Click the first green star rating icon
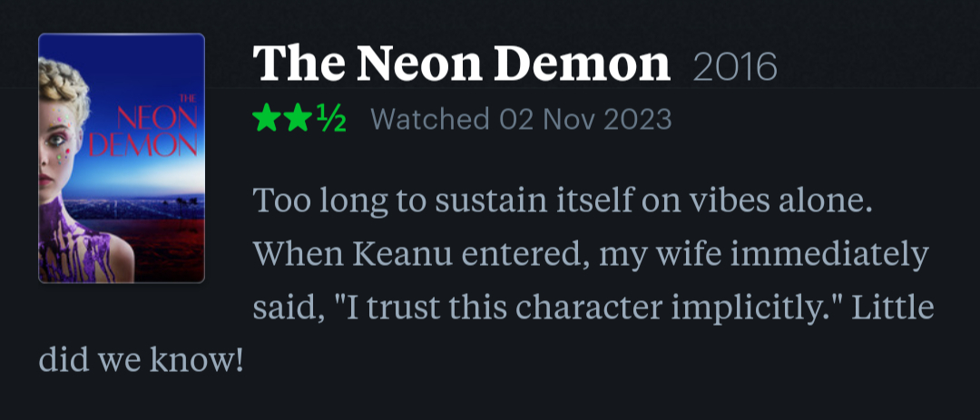This screenshot has height=420, width=980. 268,119
